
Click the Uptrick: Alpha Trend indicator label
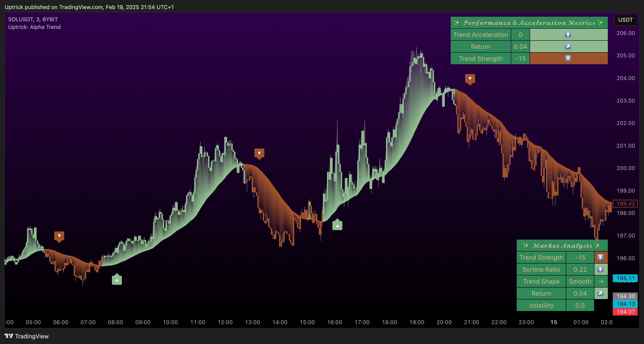(x=34, y=27)
